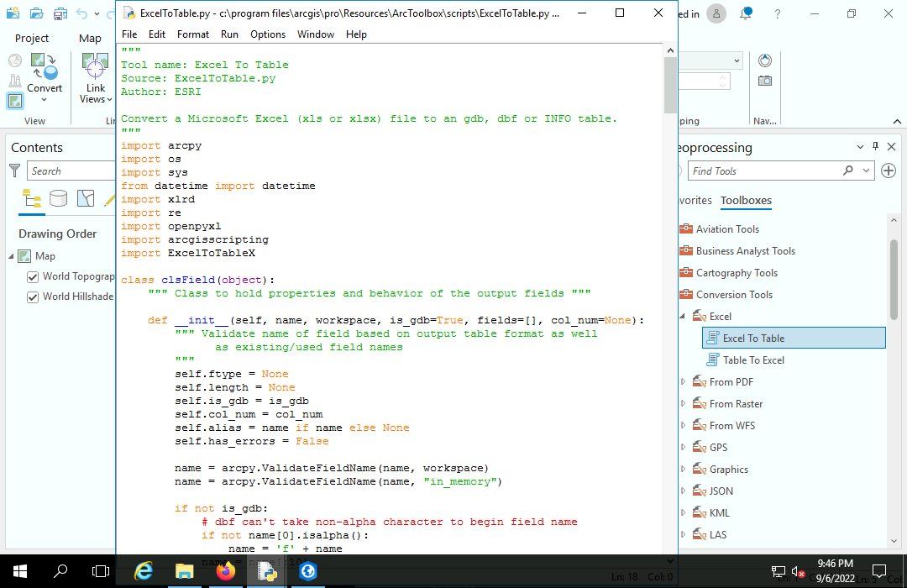Click the camera icon in Navigate group
Screen dimensions: 907x588
click(x=765, y=81)
